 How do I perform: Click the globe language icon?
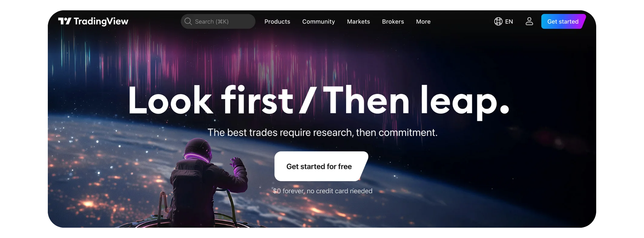click(498, 21)
